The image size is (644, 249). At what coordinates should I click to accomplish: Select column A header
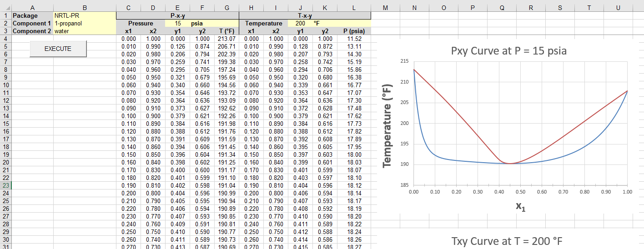point(32,7)
